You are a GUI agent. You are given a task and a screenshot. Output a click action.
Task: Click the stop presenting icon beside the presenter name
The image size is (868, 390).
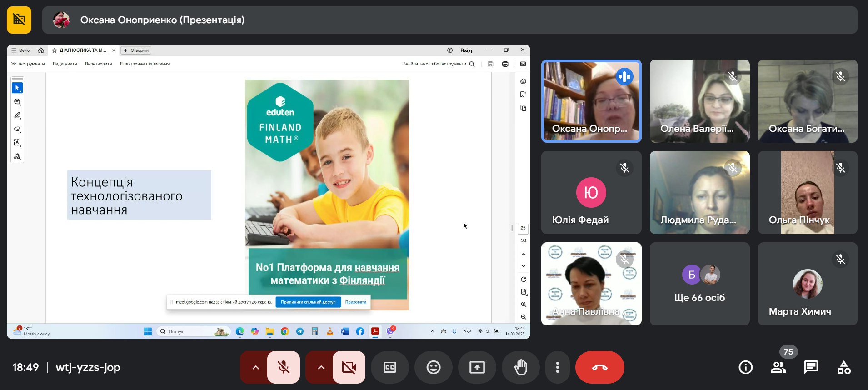(19, 20)
